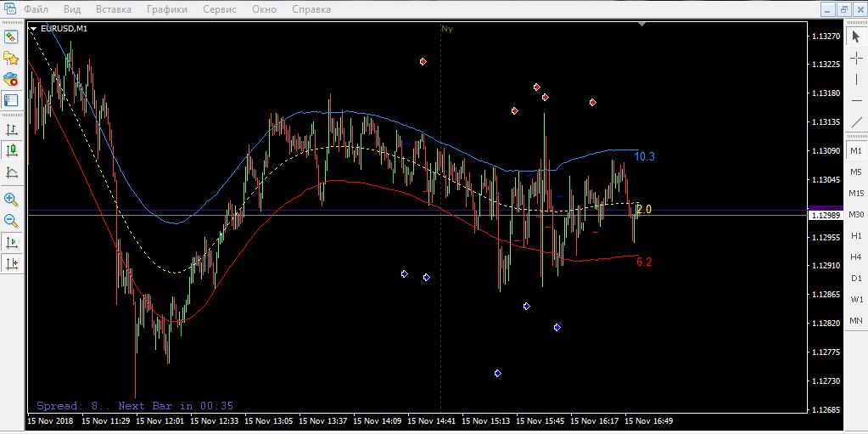This screenshot has height=434, width=868.
Task: Open the Справка menu
Action: (x=311, y=9)
